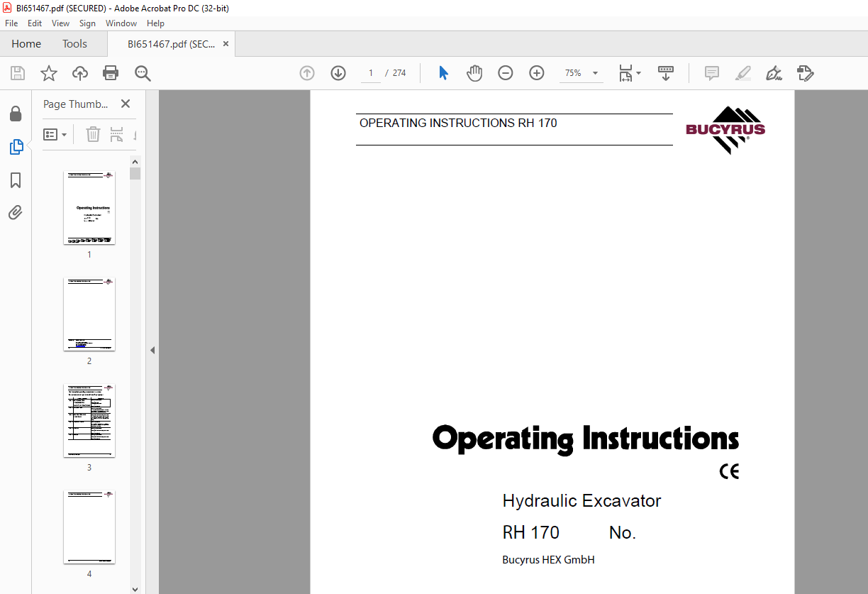
Task: Open fit page width options icon
Action: coord(629,73)
